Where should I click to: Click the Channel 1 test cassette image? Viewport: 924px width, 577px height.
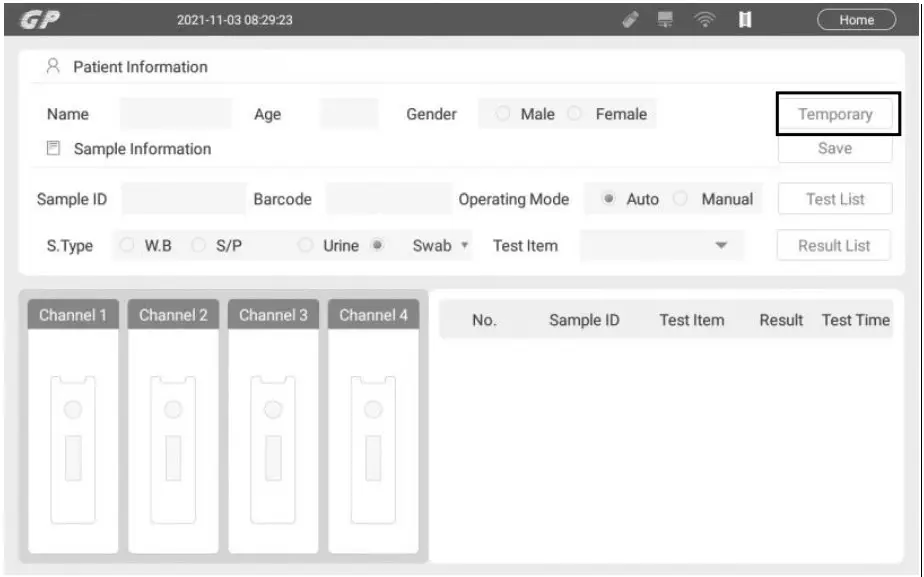coord(73,450)
